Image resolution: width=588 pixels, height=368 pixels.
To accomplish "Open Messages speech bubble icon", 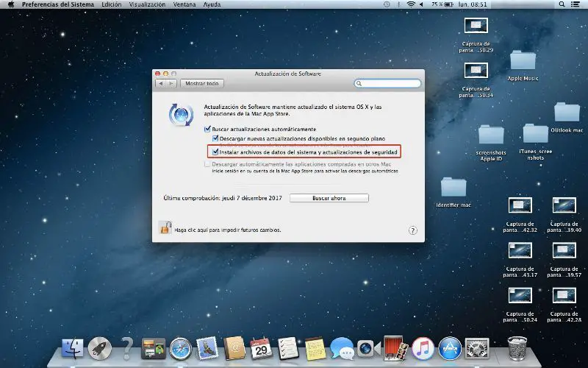I will tap(342, 348).
